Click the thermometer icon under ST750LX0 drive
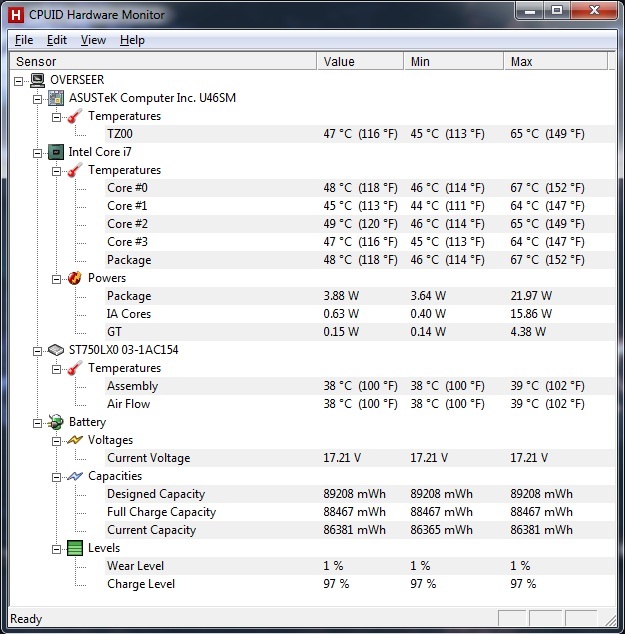The image size is (626, 634). click(x=75, y=368)
